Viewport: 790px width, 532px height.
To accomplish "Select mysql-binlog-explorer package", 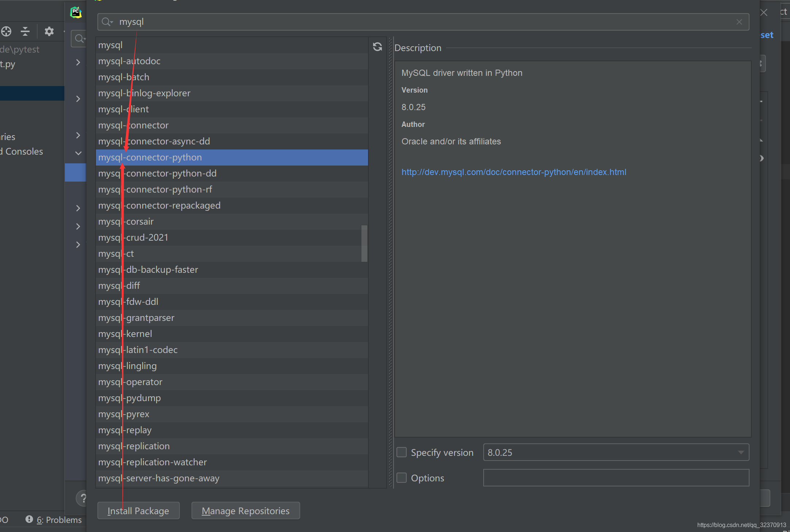I will 232,93.
